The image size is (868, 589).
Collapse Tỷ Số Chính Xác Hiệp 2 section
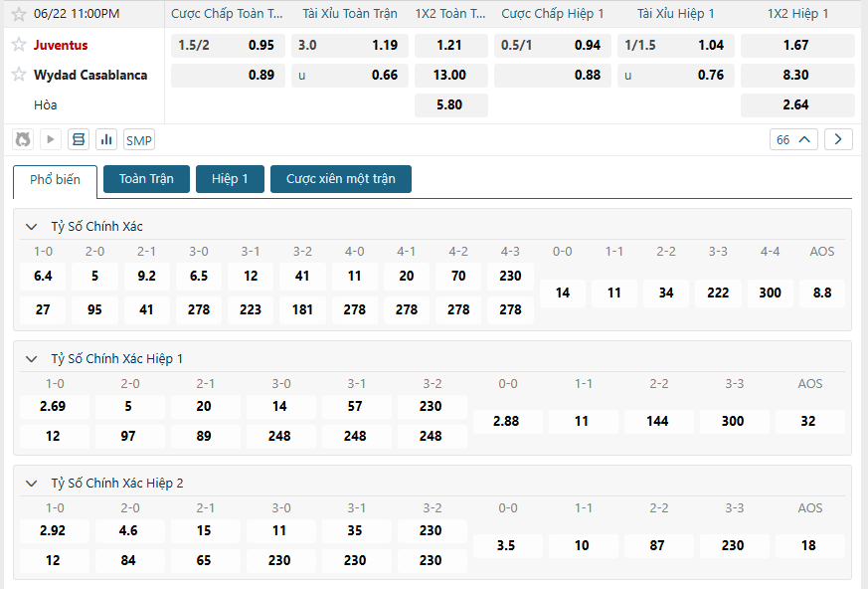(x=31, y=484)
